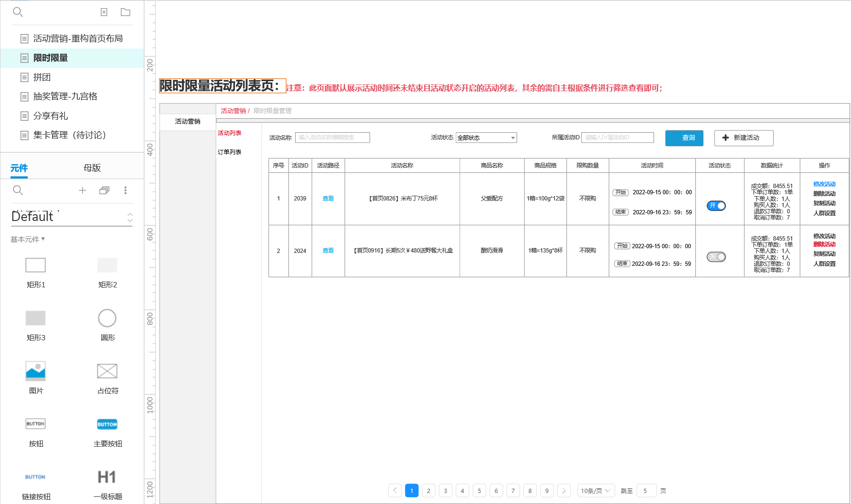This screenshot has height=504, width=851.
Task: Focus the 活动名称 search input
Action: click(x=332, y=137)
